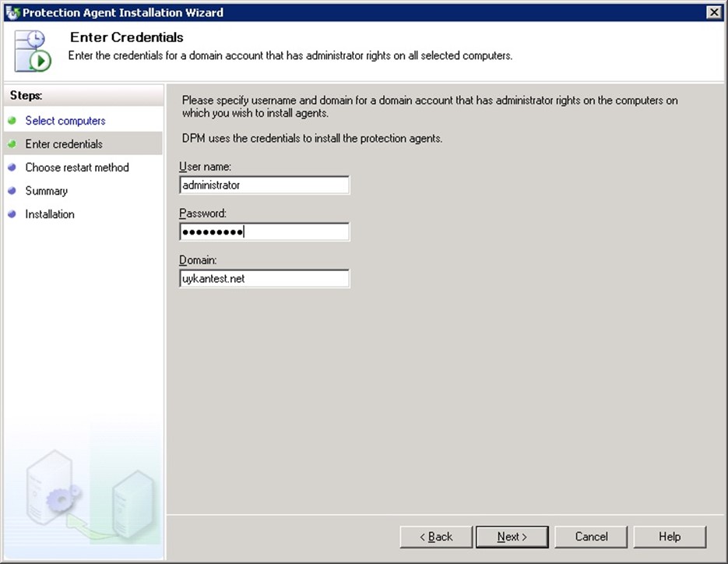The image size is (728, 564).
Task: Click the blue bullet beside Summary
Action: pos(12,191)
